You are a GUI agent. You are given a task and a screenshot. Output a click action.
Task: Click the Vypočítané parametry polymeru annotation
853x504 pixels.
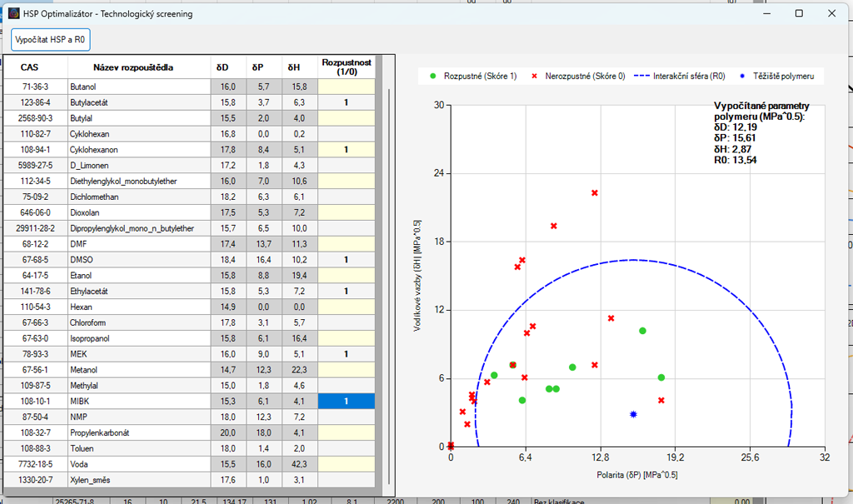[761, 111]
